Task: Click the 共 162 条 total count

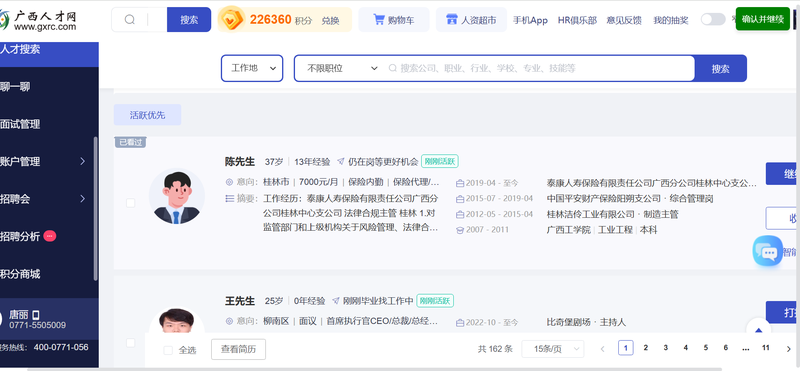Action: click(495, 349)
